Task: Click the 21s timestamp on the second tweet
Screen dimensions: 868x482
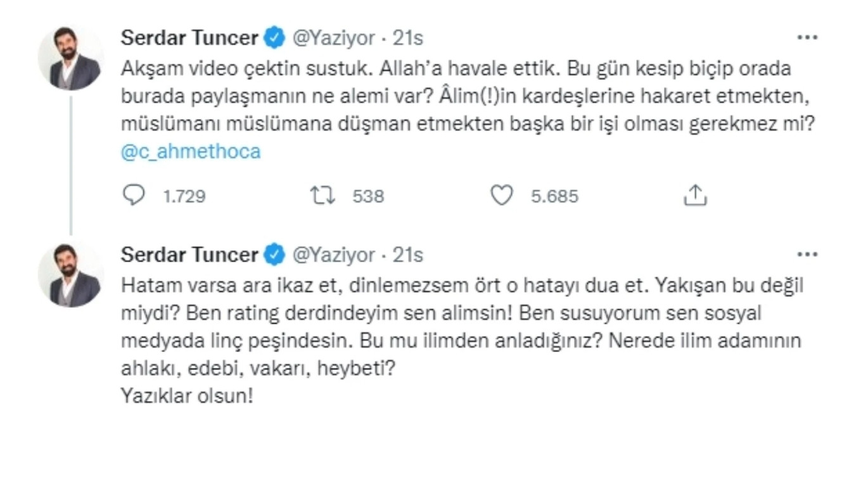Action: pyautogui.click(x=408, y=255)
